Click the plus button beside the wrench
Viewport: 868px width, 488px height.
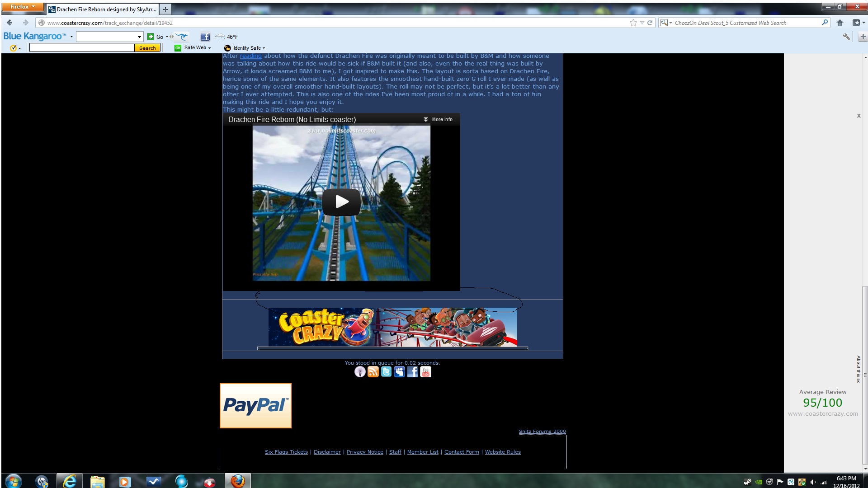point(863,37)
